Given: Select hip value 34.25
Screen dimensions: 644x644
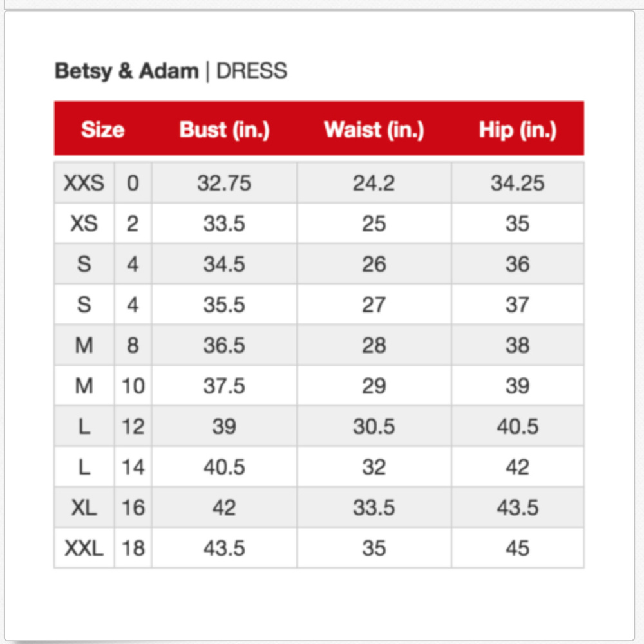Looking at the screenshot, I should point(518,183).
